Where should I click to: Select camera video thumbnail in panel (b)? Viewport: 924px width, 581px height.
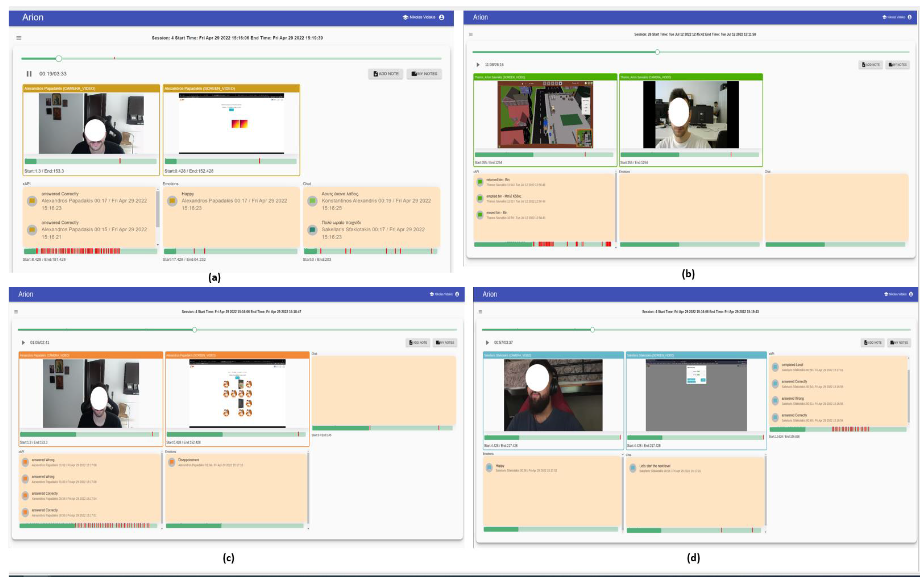tap(691, 114)
